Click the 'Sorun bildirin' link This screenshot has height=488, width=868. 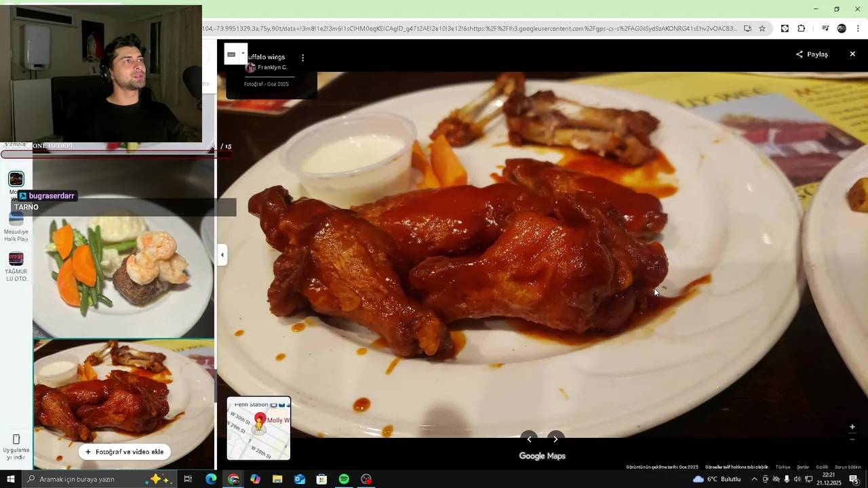tap(848, 467)
